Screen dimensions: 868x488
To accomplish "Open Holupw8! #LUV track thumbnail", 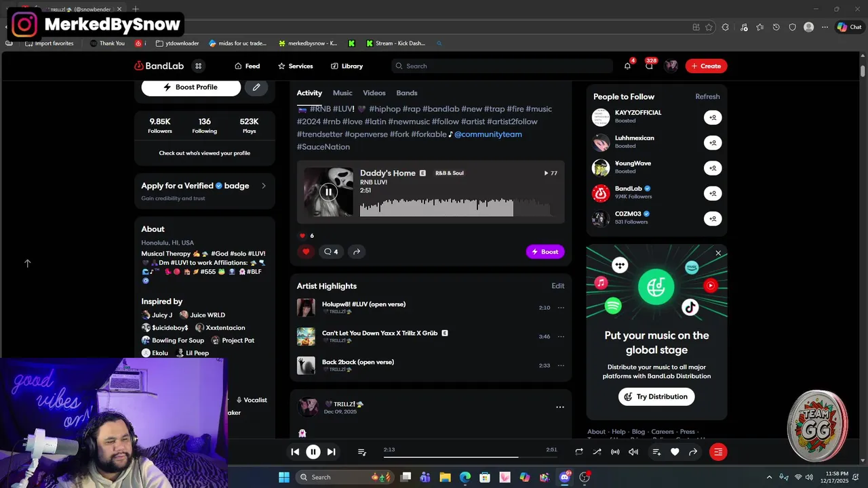I will tap(306, 308).
